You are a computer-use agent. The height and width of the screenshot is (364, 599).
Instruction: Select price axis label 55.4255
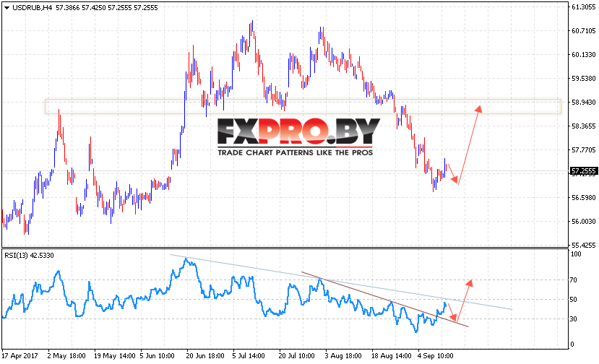(584, 246)
